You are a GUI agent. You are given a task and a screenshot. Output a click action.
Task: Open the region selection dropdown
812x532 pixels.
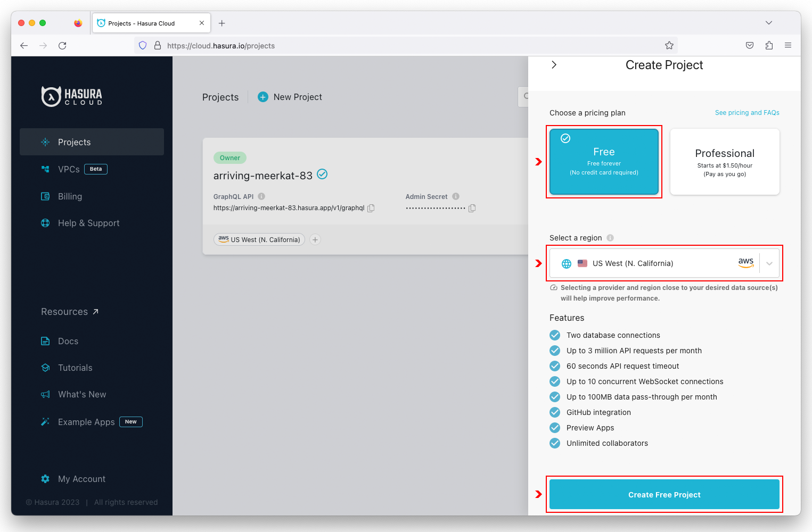pos(769,263)
